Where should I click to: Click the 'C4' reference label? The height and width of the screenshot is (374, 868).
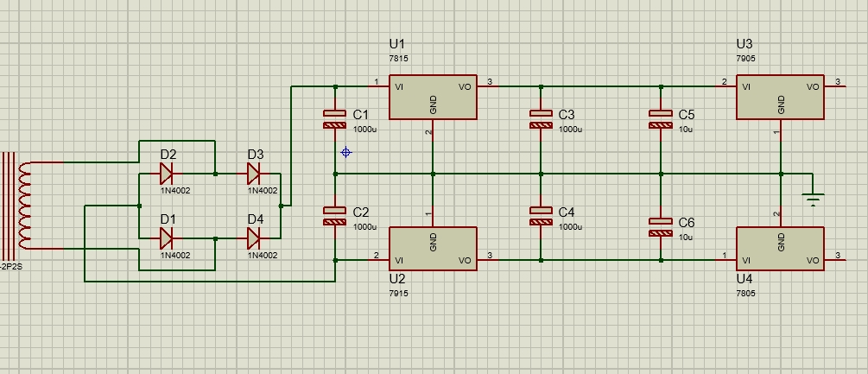coord(567,212)
